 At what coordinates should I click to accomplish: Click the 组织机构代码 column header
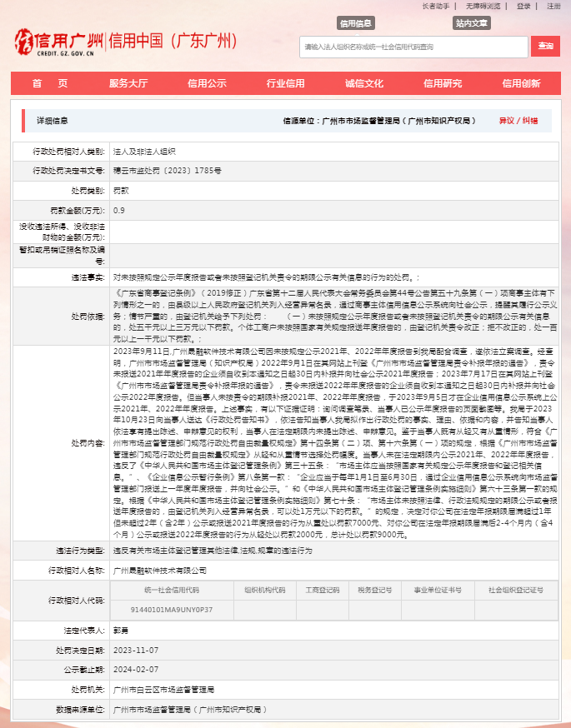click(265, 590)
